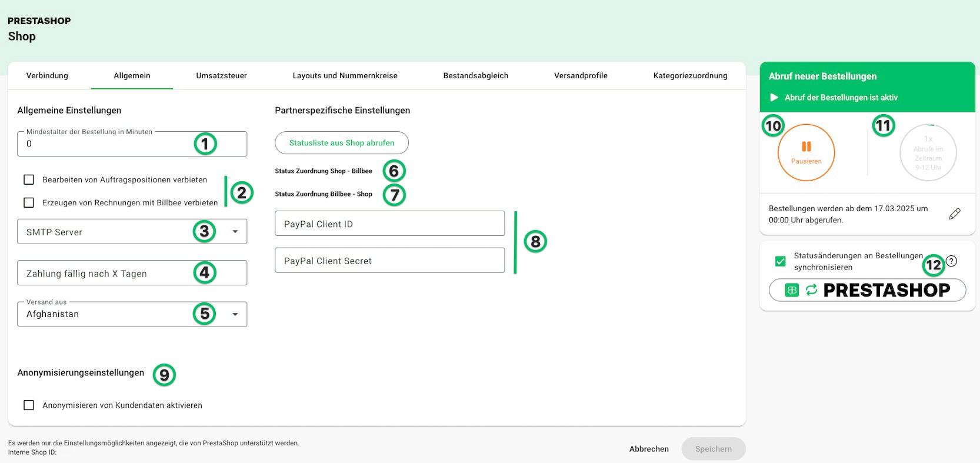Switch to the Verbindung tab
The width and height of the screenshot is (980, 463).
(x=47, y=76)
